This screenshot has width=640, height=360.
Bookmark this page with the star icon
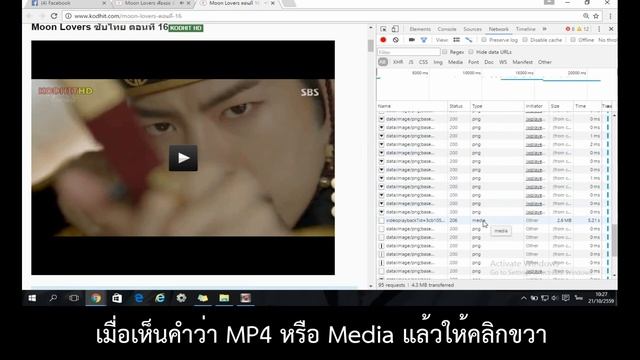pos(596,16)
